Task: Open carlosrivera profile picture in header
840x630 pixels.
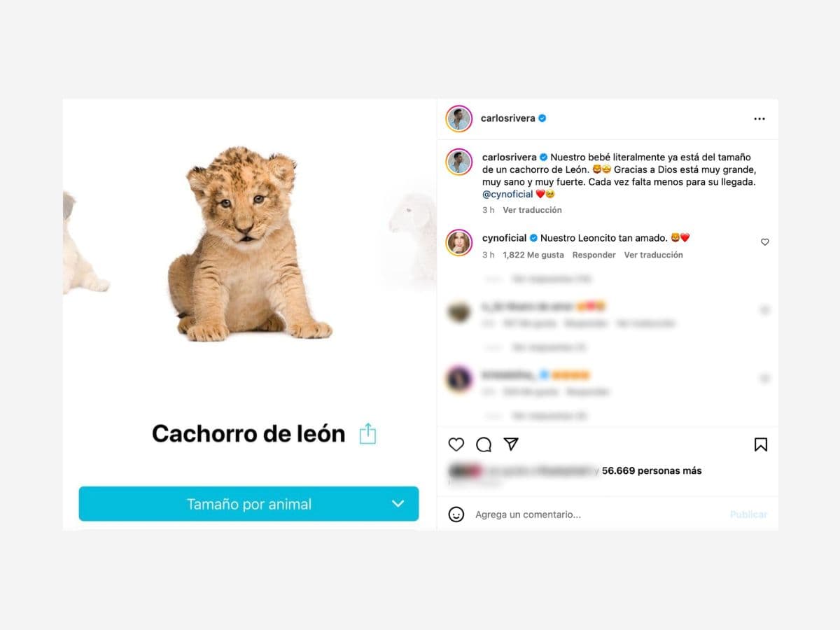Action: 459,118
